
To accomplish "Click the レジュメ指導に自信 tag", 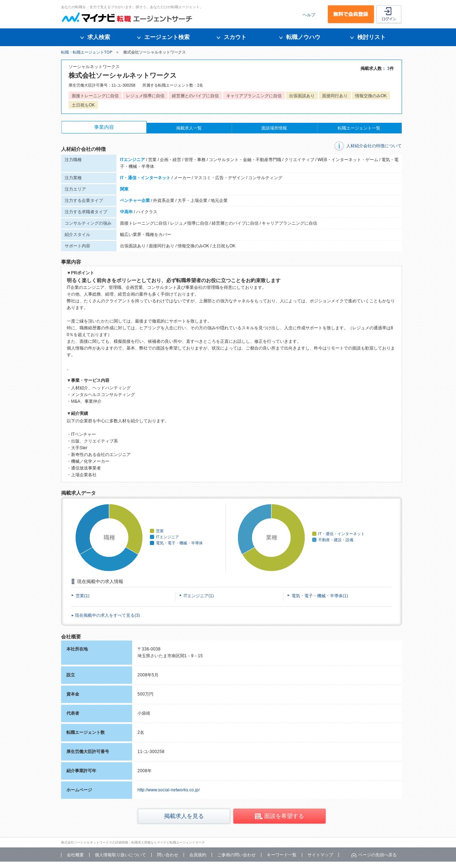I will pos(145,96).
